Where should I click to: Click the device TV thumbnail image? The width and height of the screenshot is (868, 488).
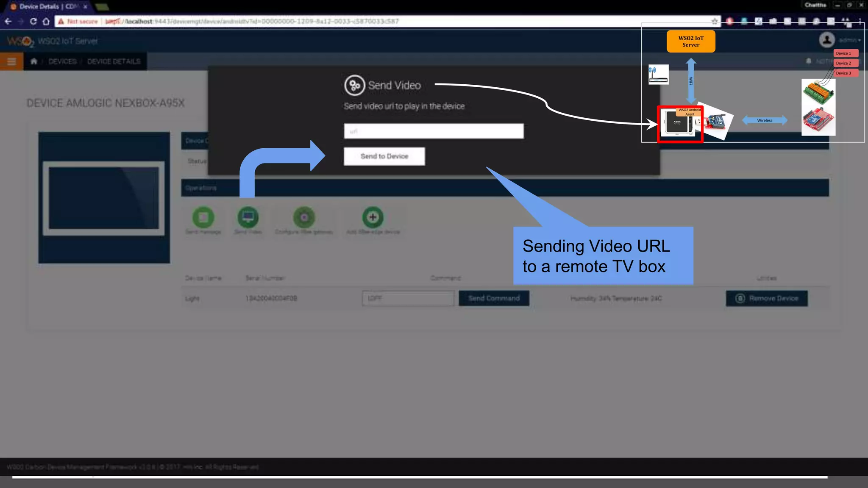104,198
